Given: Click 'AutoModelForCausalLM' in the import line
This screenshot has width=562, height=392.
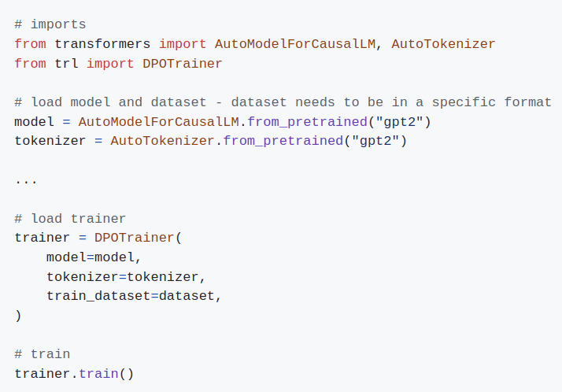Looking at the screenshot, I should 295,44.
